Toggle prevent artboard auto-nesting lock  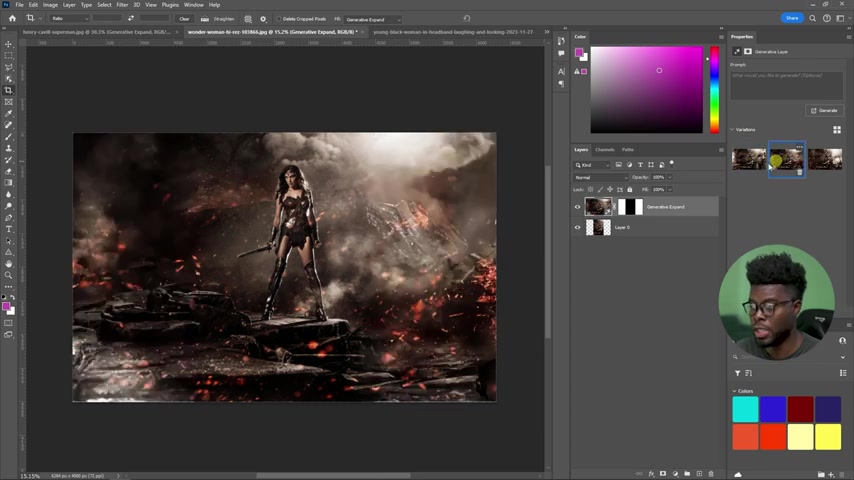click(x=620, y=190)
